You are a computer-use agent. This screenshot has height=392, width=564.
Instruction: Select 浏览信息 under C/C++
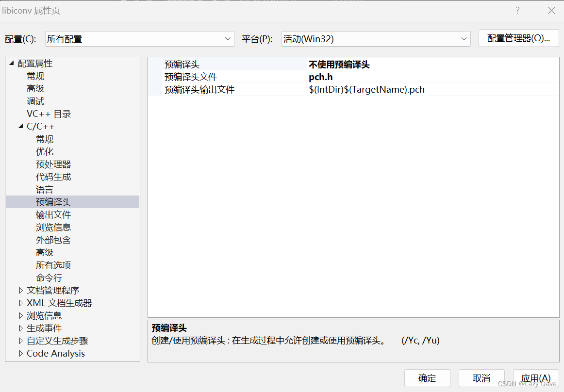tap(53, 227)
